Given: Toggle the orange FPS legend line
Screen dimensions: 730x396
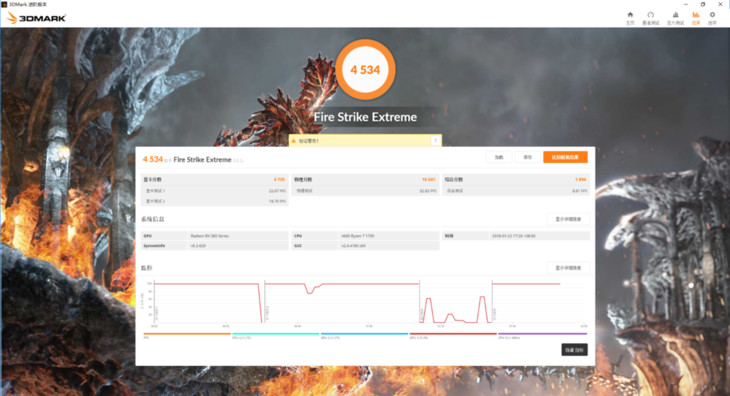Looking at the screenshot, I should (187, 334).
